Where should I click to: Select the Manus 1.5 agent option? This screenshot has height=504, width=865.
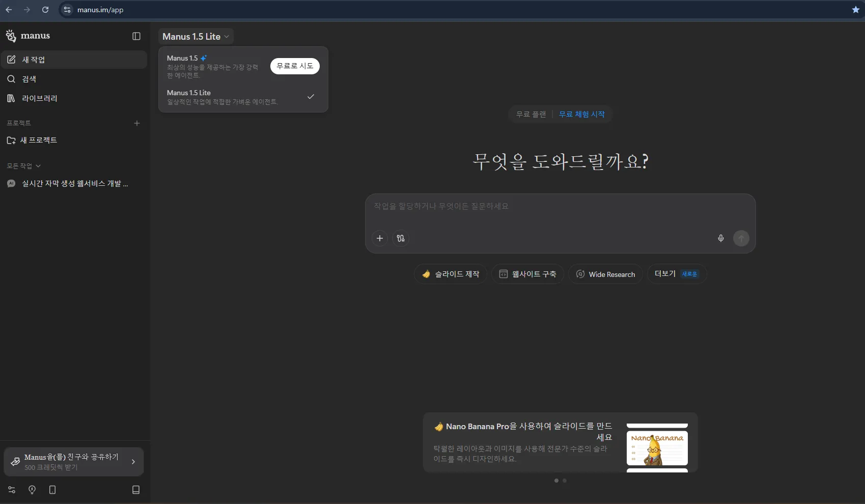[x=214, y=67]
